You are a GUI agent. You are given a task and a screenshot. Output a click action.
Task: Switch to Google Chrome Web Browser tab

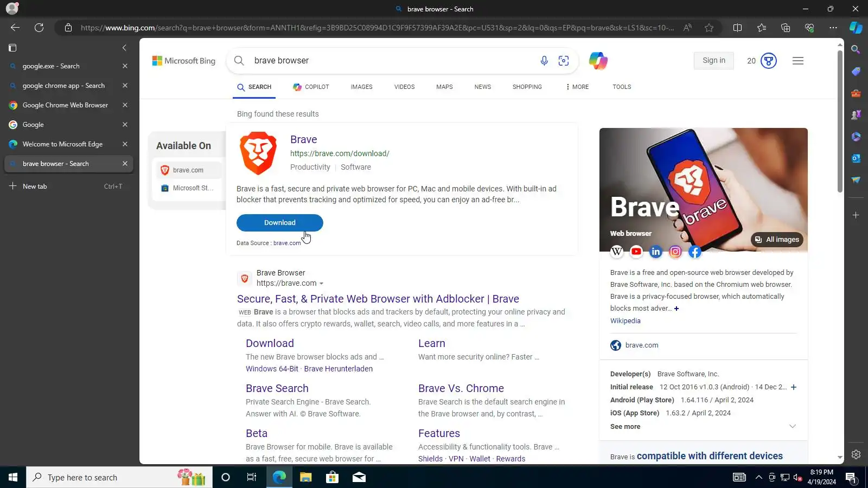[69, 105]
